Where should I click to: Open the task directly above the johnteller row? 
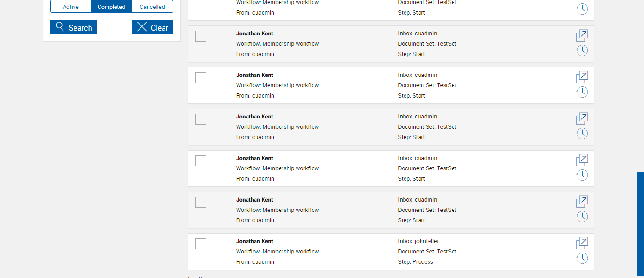pos(582,202)
